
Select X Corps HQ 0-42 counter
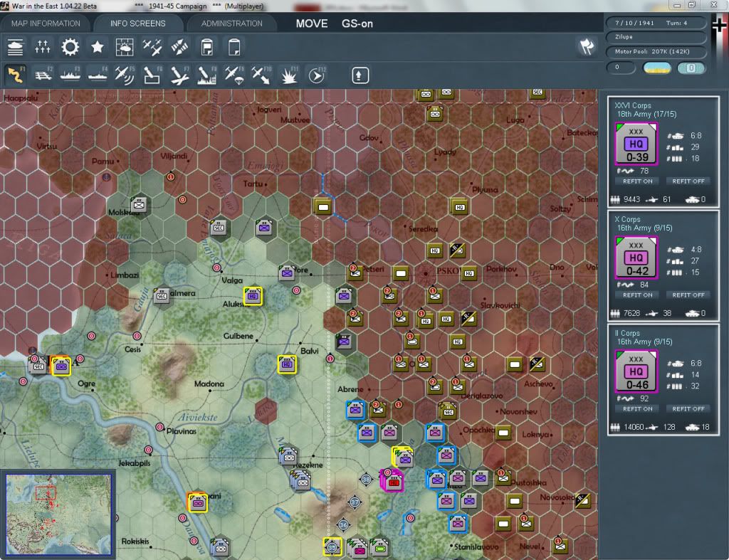pos(636,258)
